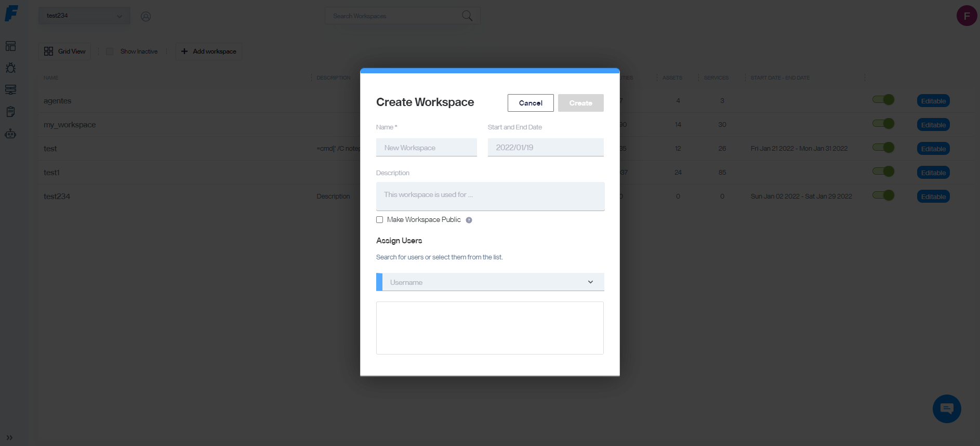The image size is (980, 446).
Task: Sort by DESCRIPTION column header
Action: point(334,78)
